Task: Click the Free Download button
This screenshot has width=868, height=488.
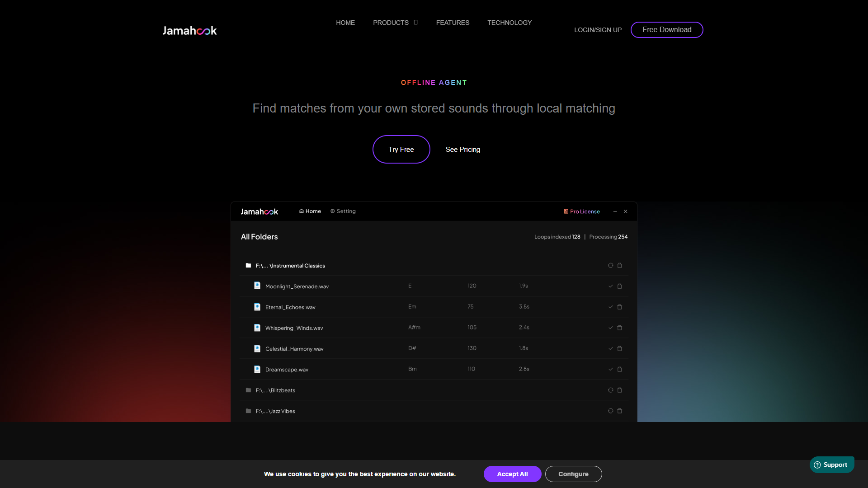Action: tap(667, 30)
